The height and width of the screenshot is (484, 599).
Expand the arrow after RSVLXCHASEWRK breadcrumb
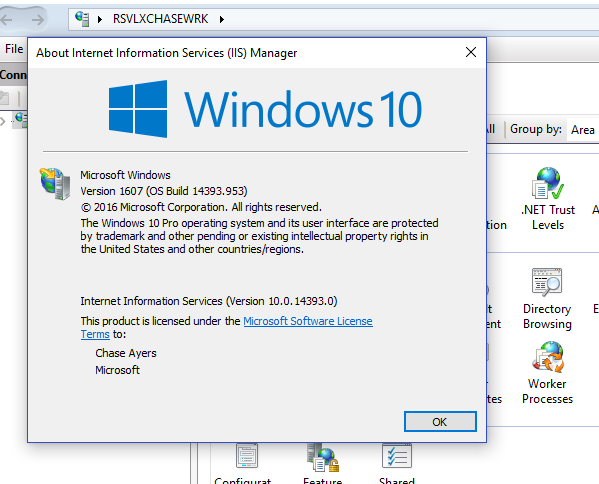coord(222,19)
